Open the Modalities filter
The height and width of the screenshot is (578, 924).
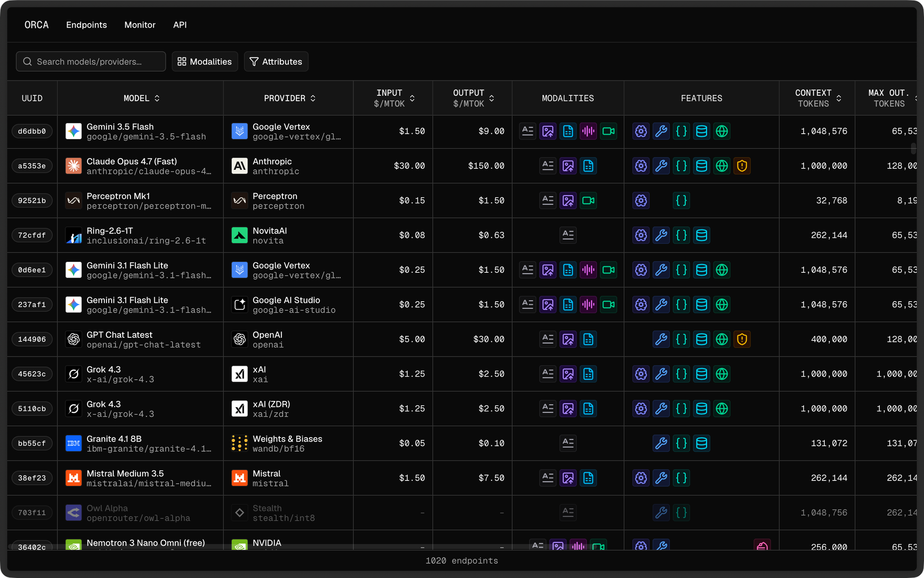click(x=205, y=61)
